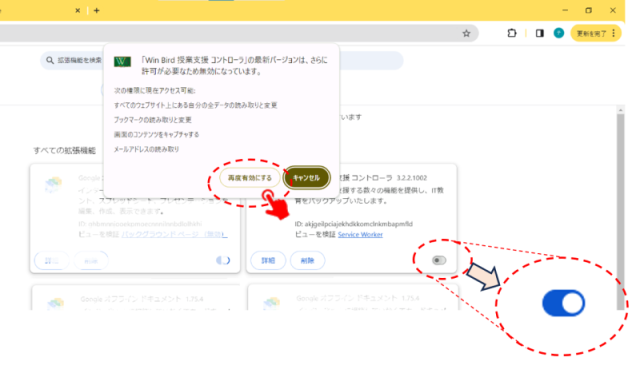The height and width of the screenshot is (385, 640).
Task: Enable the Win Bird extension toggle
Action: click(439, 260)
